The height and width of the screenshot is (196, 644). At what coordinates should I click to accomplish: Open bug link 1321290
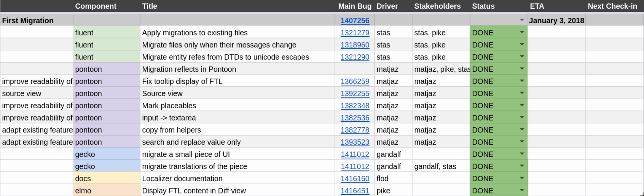[355, 57]
